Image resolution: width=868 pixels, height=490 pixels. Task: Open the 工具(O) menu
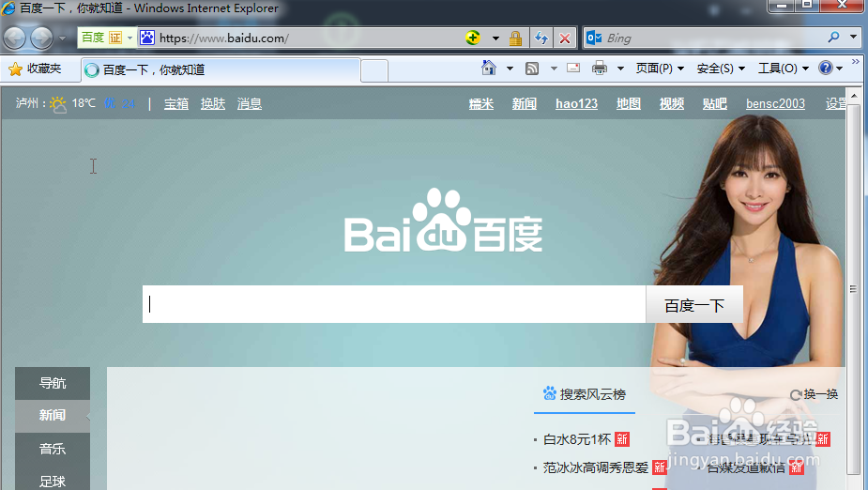pos(783,69)
